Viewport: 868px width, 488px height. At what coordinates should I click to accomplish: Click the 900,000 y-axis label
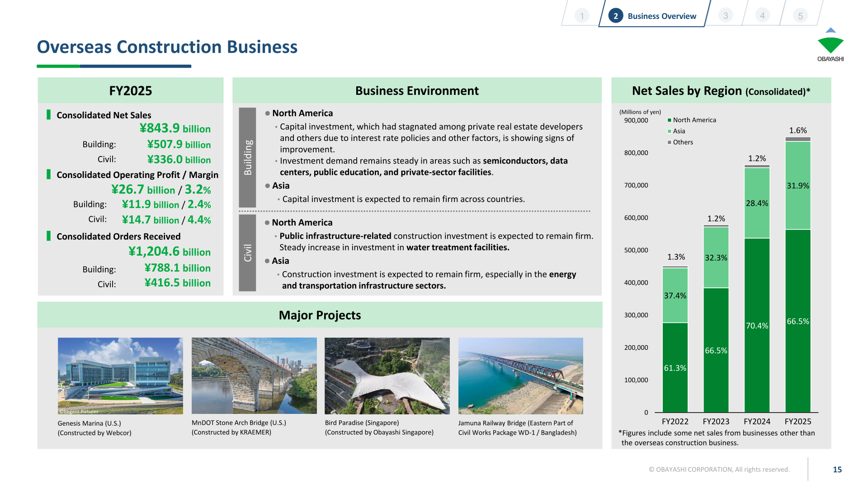[636, 121]
